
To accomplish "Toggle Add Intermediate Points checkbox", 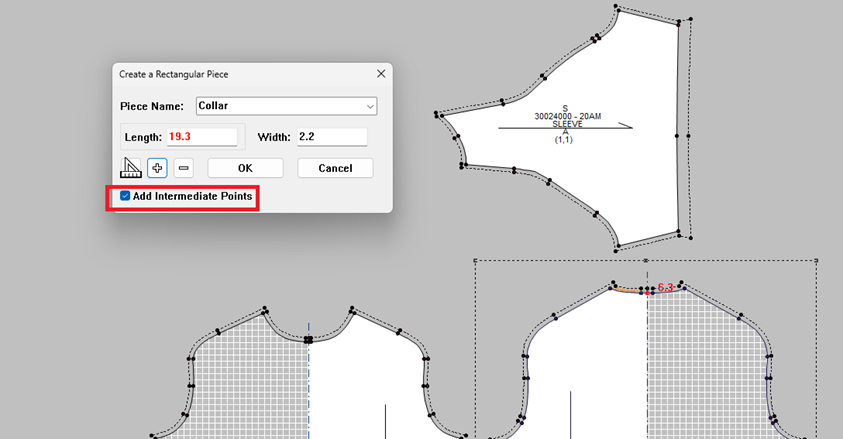I will [x=125, y=196].
